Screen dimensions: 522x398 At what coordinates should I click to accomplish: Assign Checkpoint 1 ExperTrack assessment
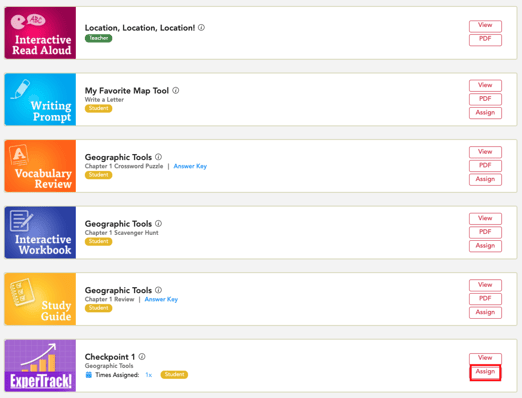pyautogui.click(x=485, y=372)
